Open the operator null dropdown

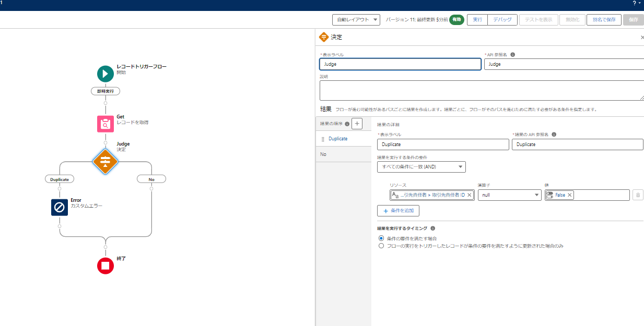[510, 195]
